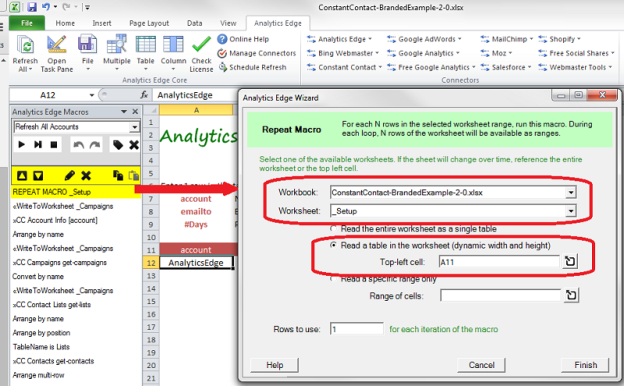Click Manage Connectors
The height and width of the screenshot is (386, 624).
pos(257,53)
